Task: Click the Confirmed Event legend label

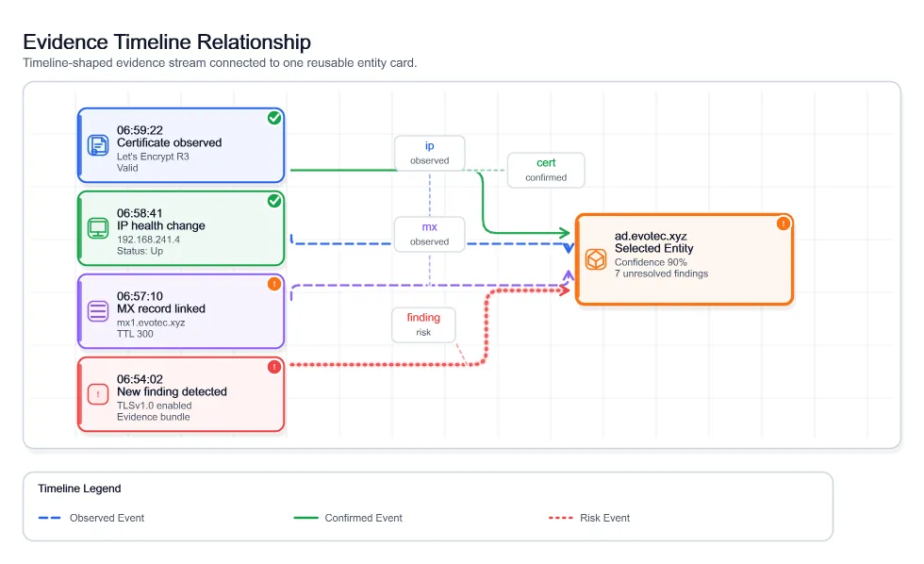Action: pyautogui.click(x=364, y=518)
